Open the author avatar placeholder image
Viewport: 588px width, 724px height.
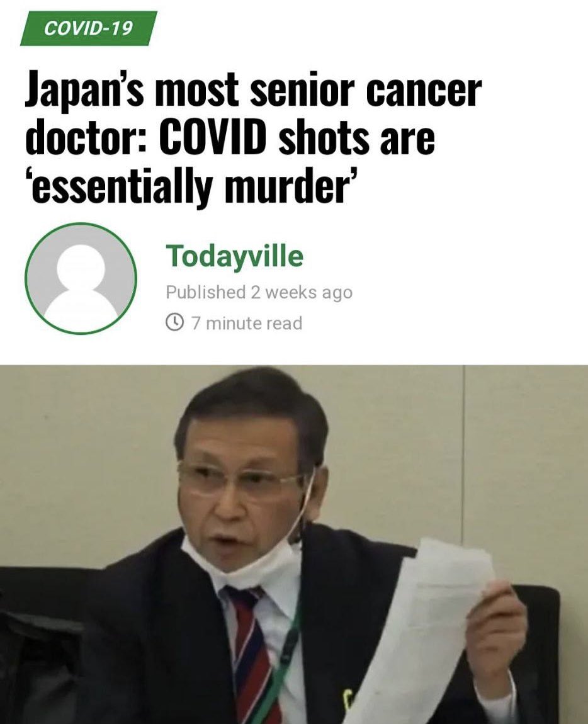point(81,278)
